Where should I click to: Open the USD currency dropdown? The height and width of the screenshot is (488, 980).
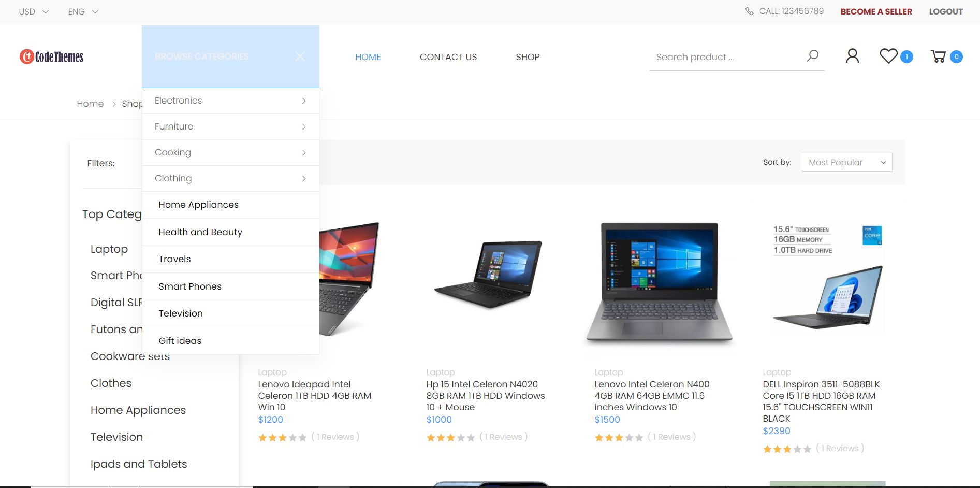click(x=34, y=11)
